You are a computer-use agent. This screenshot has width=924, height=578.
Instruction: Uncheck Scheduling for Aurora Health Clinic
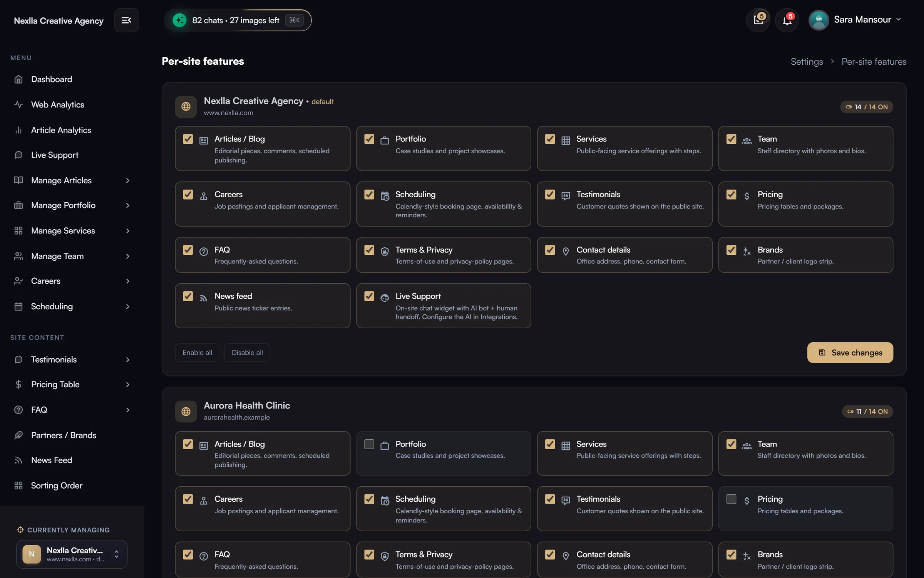pos(369,499)
